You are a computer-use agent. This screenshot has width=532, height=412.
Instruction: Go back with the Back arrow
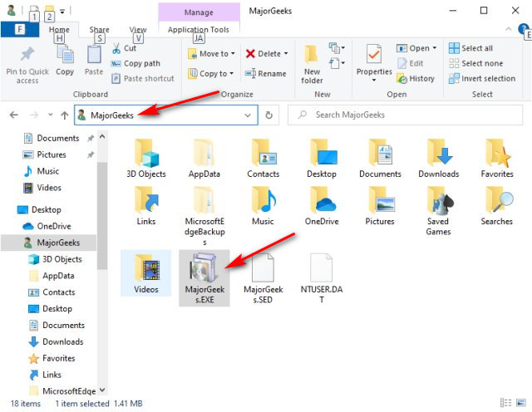(x=14, y=115)
